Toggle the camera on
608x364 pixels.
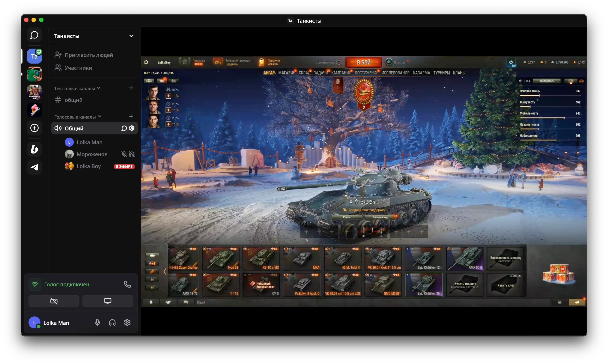pos(54,301)
